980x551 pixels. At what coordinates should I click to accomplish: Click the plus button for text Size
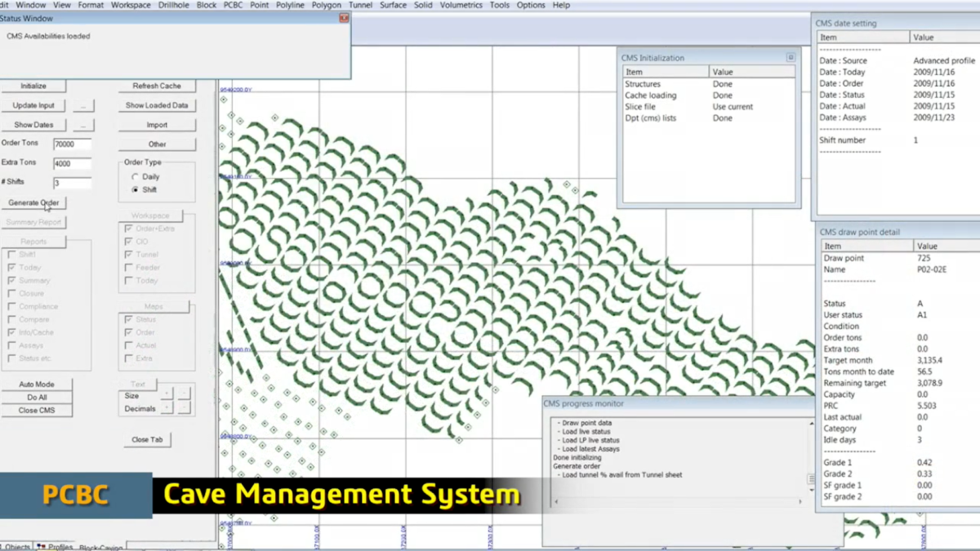coord(167,395)
